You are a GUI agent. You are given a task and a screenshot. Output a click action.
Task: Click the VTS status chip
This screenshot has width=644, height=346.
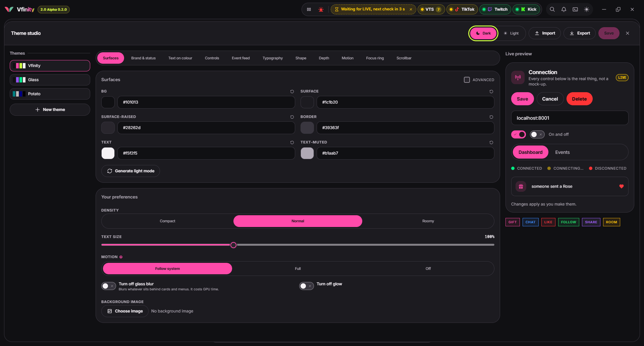coord(431,9)
